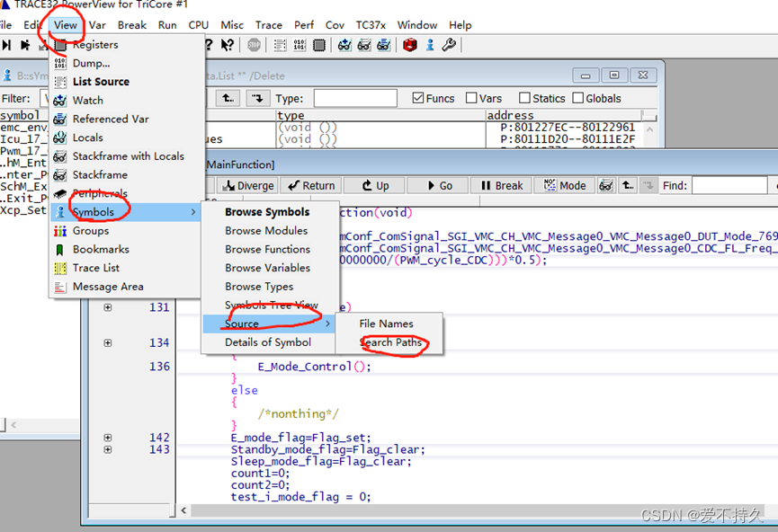The image size is (778, 532).
Task: Expand source line 143
Action: [x=108, y=449]
